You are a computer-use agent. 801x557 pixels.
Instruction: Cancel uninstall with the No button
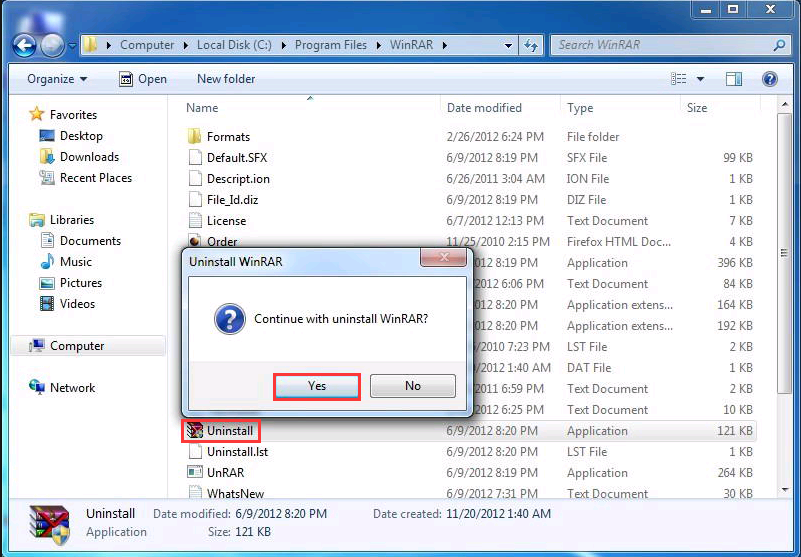(x=413, y=386)
